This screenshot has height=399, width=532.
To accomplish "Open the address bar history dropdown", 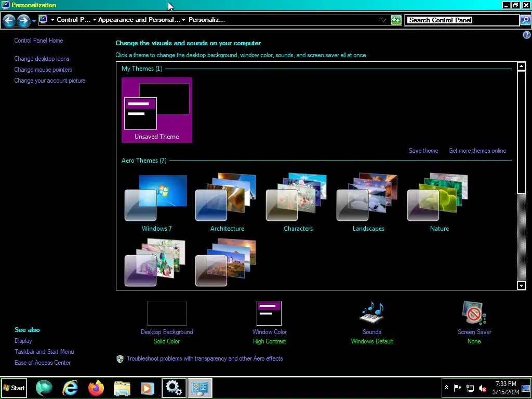I will (383, 20).
